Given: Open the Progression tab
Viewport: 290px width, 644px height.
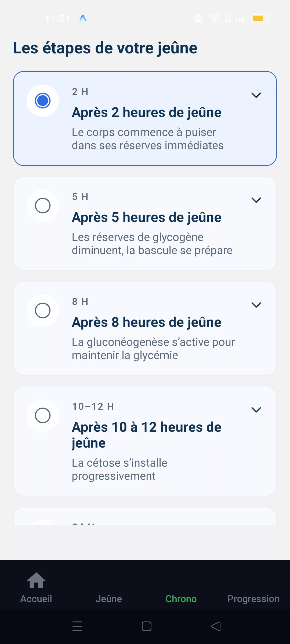Looking at the screenshot, I should tap(253, 598).
